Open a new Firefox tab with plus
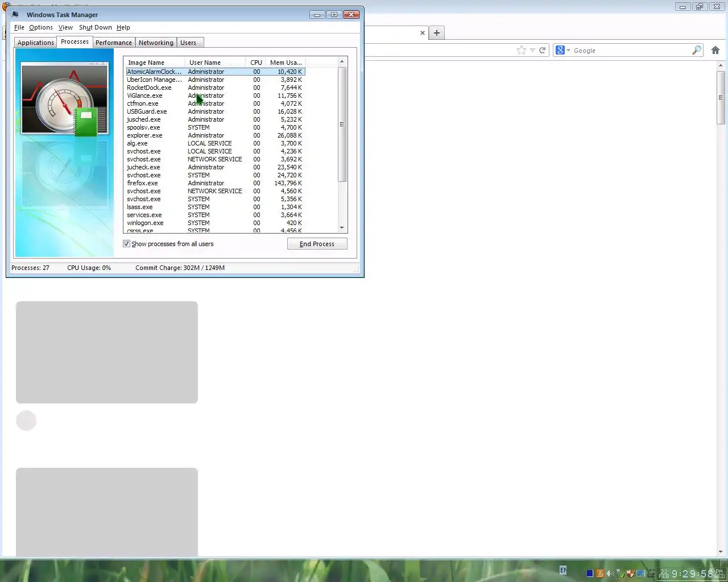Viewport: 728px width, 582px height. point(437,33)
